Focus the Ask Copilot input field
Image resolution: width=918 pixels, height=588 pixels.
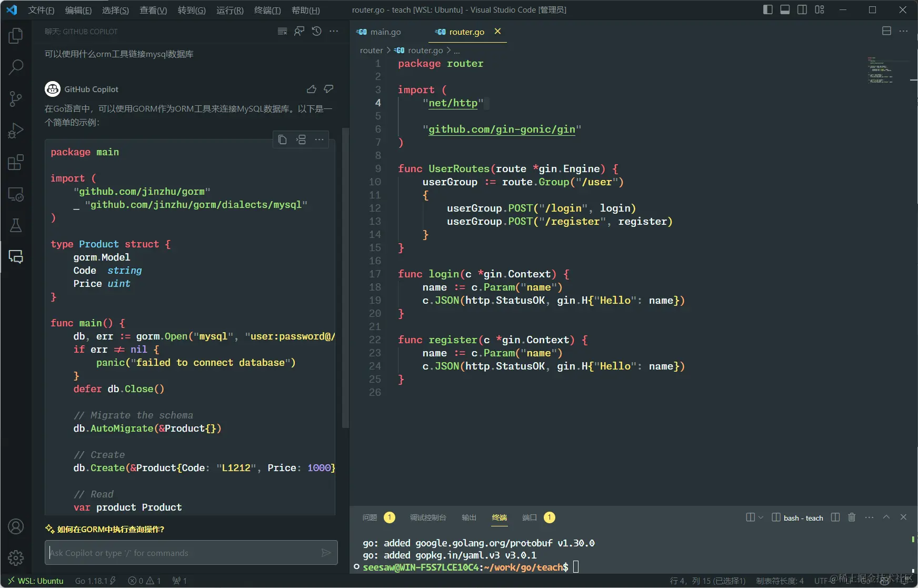(191, 553)
